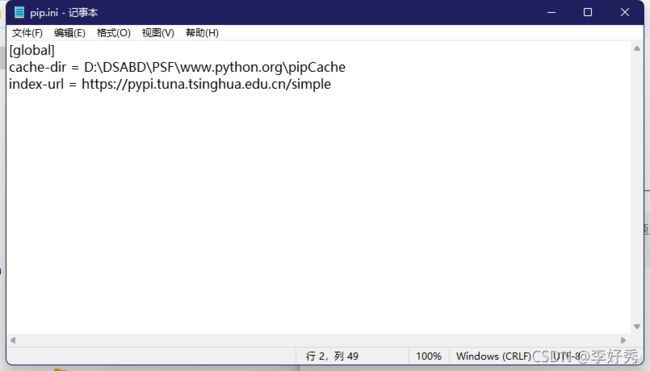Click the cache-dir path text line
The image size is (650, 371).
pos(177,67)
